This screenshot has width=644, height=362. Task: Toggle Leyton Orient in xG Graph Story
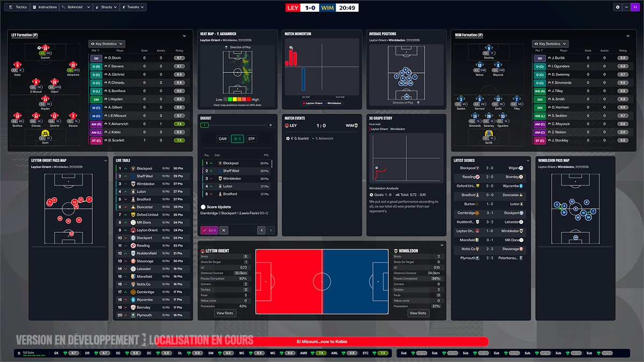(379, 129)
